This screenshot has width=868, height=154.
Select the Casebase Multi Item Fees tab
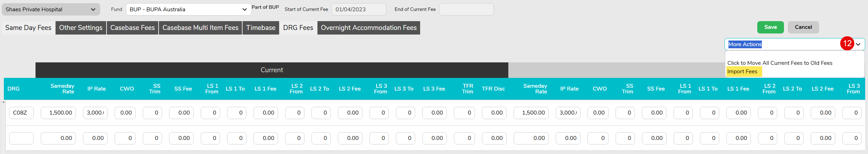(x=200, y=28)
